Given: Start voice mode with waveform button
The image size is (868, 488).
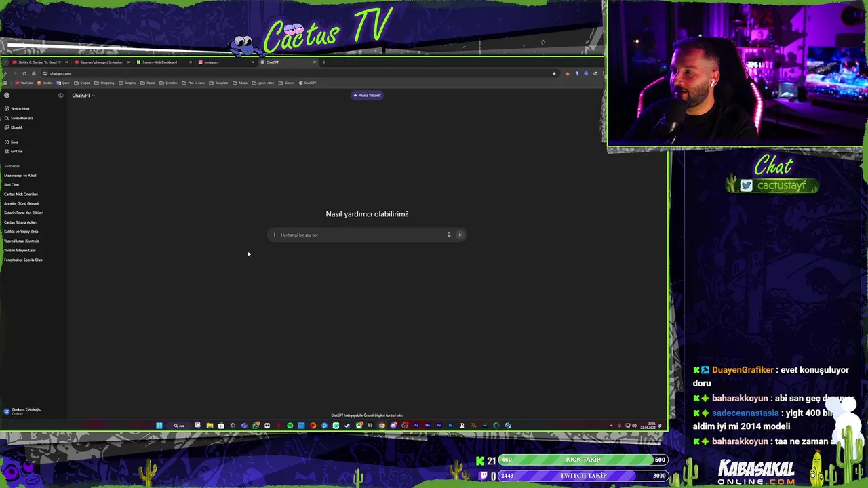Looking at the screenshot, I should pyautogui.click(x=460, y=235).
